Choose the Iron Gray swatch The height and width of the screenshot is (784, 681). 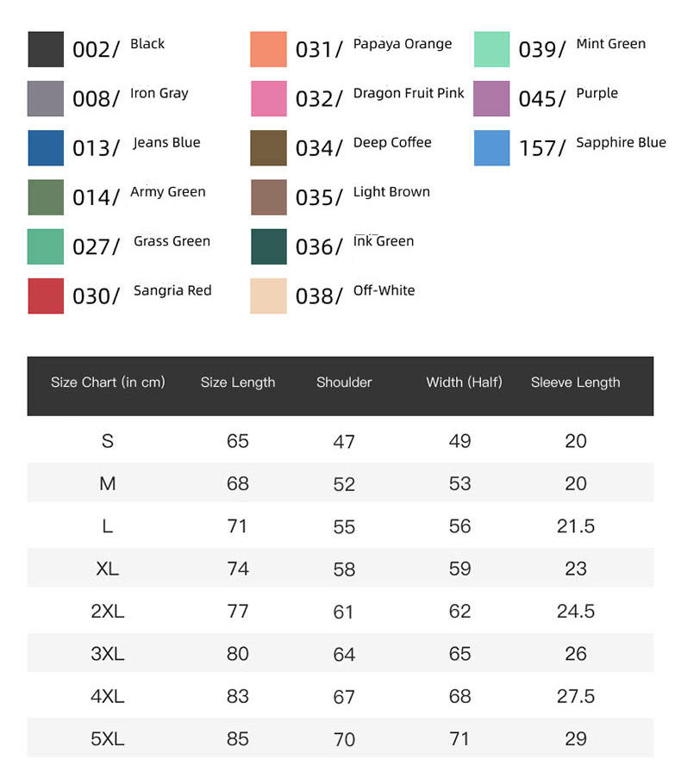point(46,98)
